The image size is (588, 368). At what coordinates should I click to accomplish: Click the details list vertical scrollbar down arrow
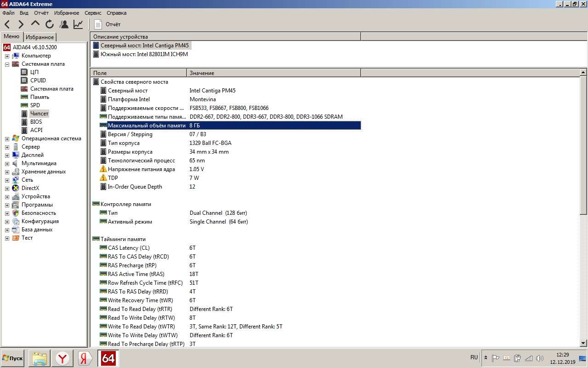[583, 343]
